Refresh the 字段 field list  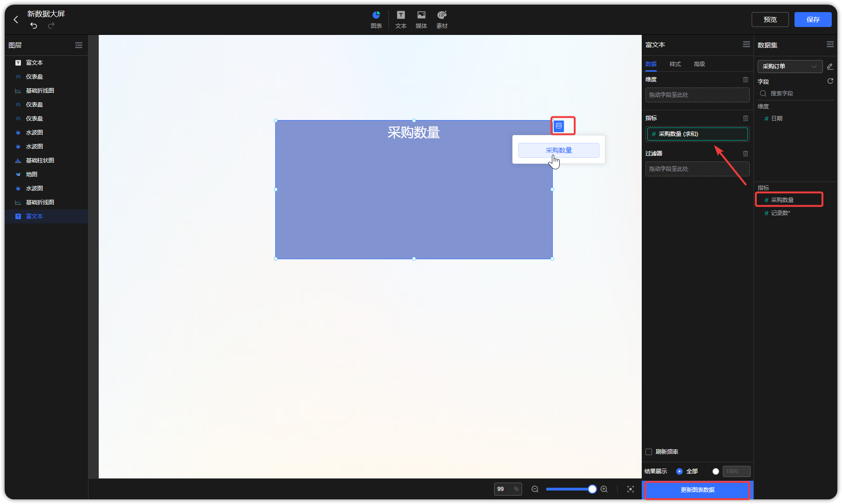click(830, 81)
